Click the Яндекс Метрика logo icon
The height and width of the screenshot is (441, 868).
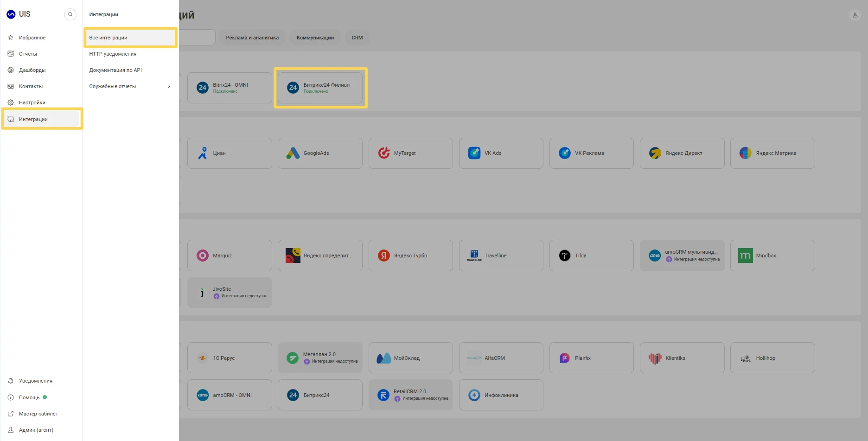point(746,153)
